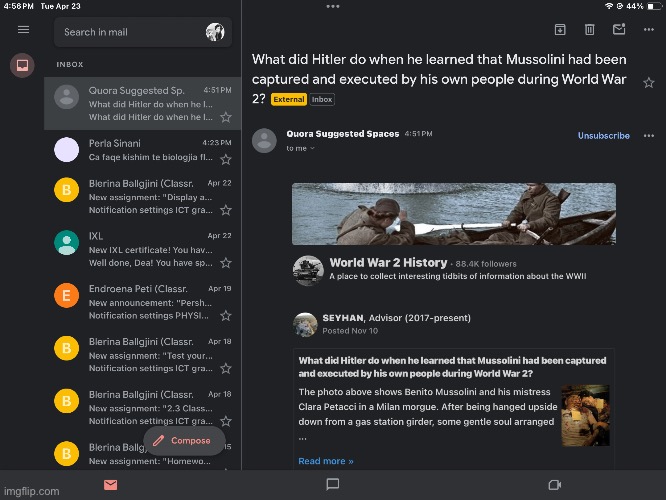
Task: Star the Perla Sinani email
Action: click(x=226, y=159)
